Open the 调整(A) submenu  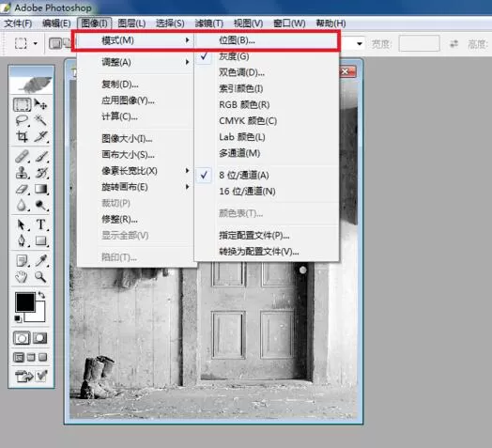(x=135, y=62)
